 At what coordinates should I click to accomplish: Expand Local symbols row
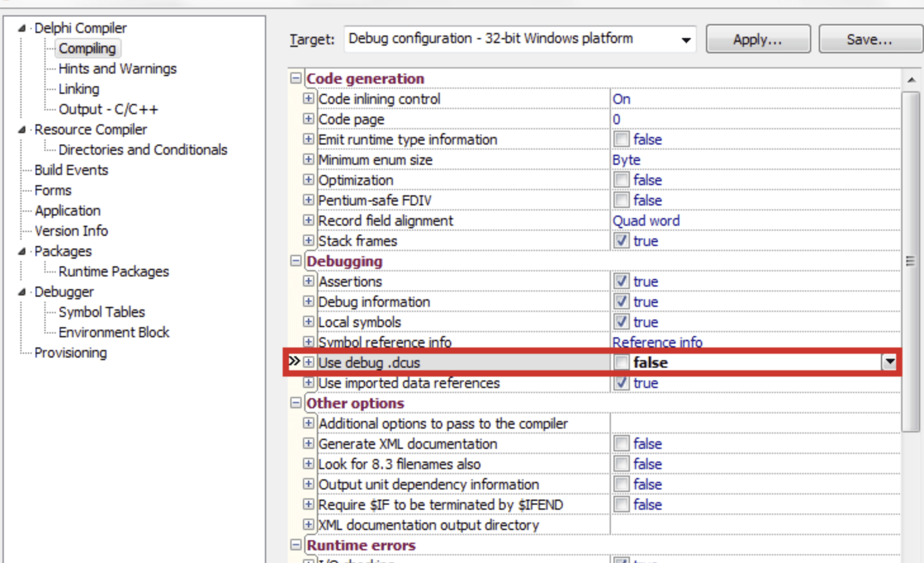click(x=309, y=321)
